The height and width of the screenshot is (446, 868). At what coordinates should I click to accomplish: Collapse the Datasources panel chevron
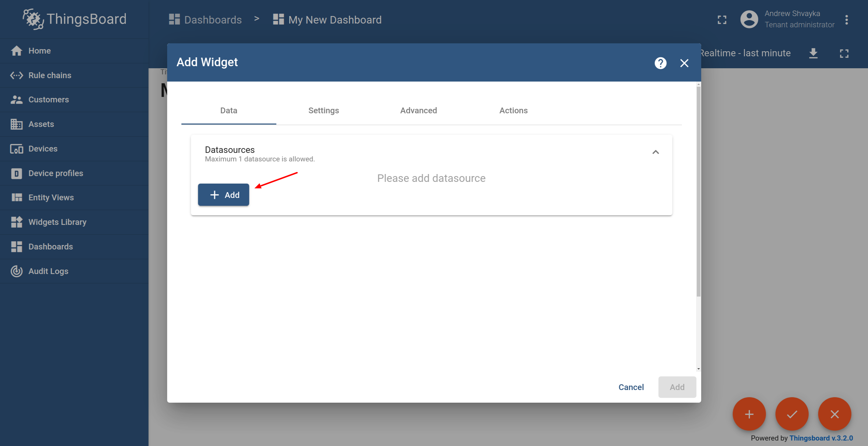[x=656, y=152]
